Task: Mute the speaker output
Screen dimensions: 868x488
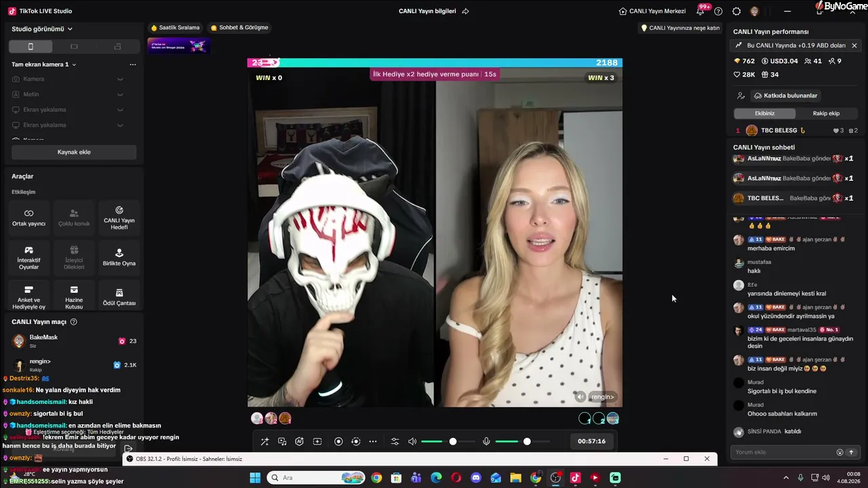Action: point(412,442)
